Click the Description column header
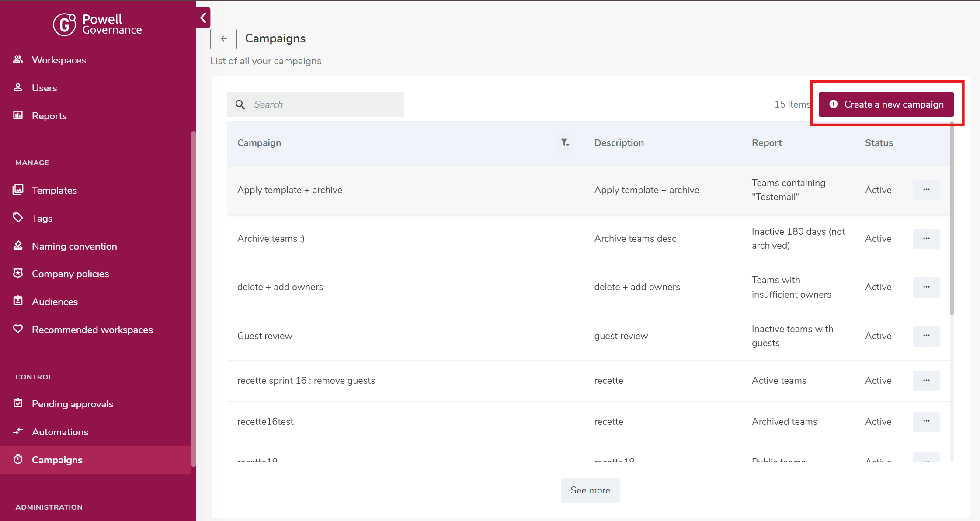Viewport: 980px width, 521px height. pos(619,143)
